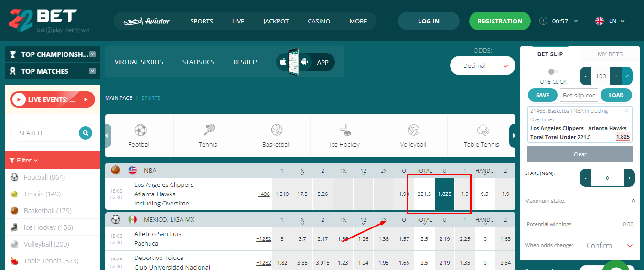Click the search magnifier button
The height and width of the screenshot is (270, 644).
[86, 133]
